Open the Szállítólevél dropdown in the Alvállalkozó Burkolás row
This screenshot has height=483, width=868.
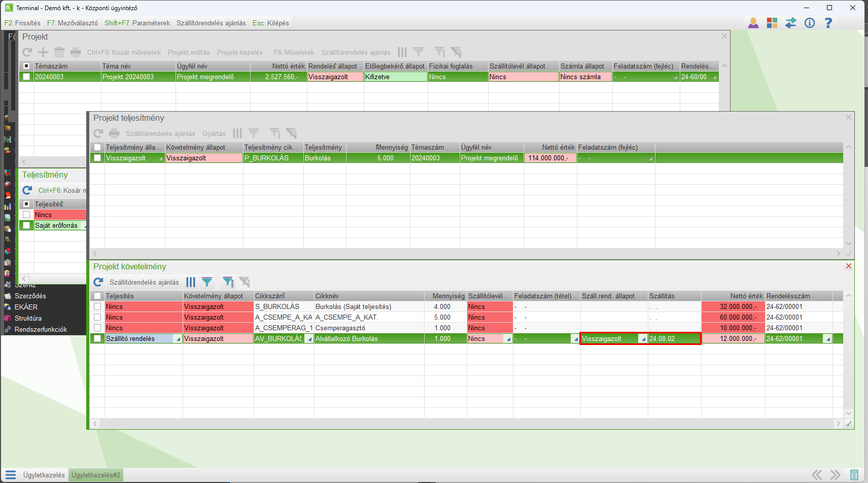[508, 339]
